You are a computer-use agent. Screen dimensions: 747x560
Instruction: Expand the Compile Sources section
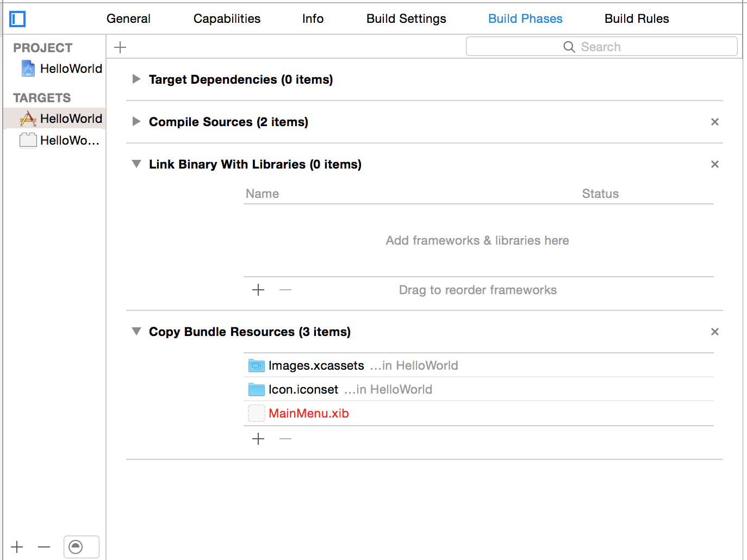pyautogui.click(x=136, y=122)
